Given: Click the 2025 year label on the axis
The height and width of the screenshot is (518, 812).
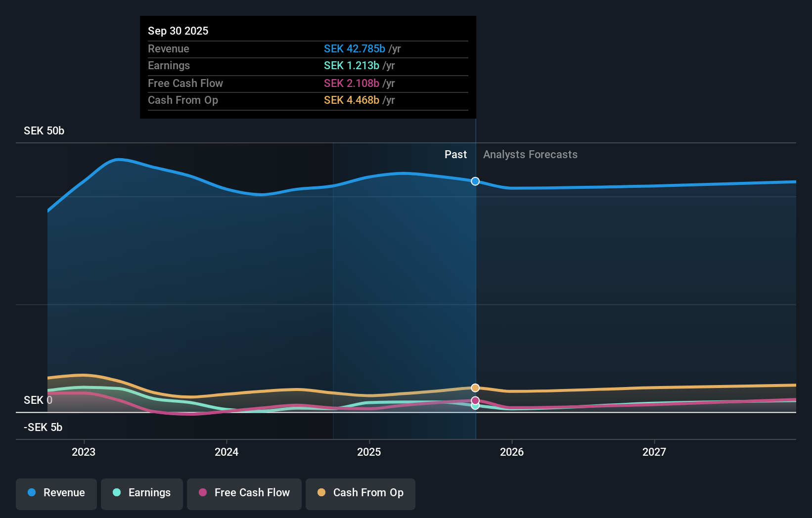Looking at the screenshot, I should point(369,451).
